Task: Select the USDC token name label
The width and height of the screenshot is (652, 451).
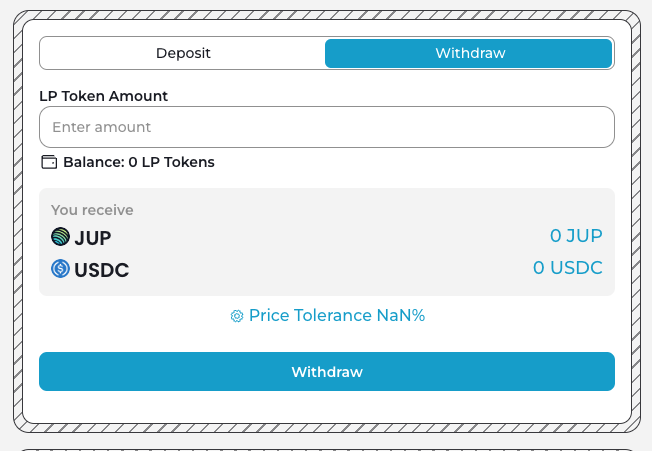Action: pos(102,270)
